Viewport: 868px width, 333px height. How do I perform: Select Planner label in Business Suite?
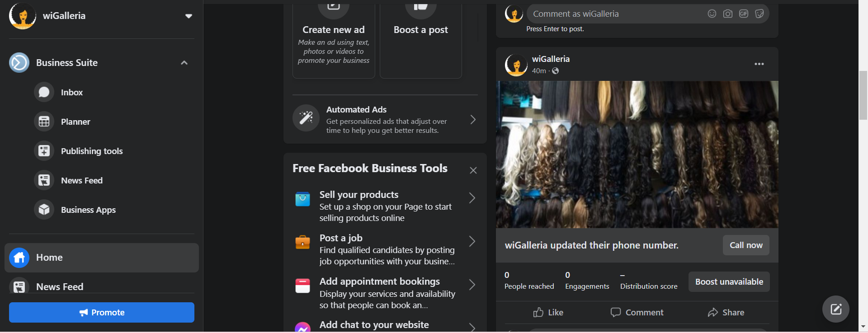[75, 122]
